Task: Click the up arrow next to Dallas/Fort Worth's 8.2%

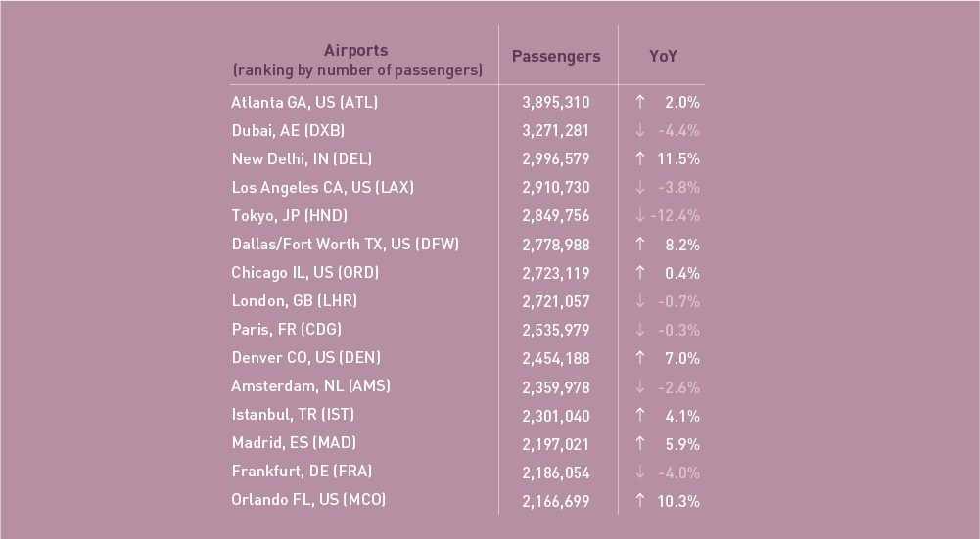Action: click(639, 244)
